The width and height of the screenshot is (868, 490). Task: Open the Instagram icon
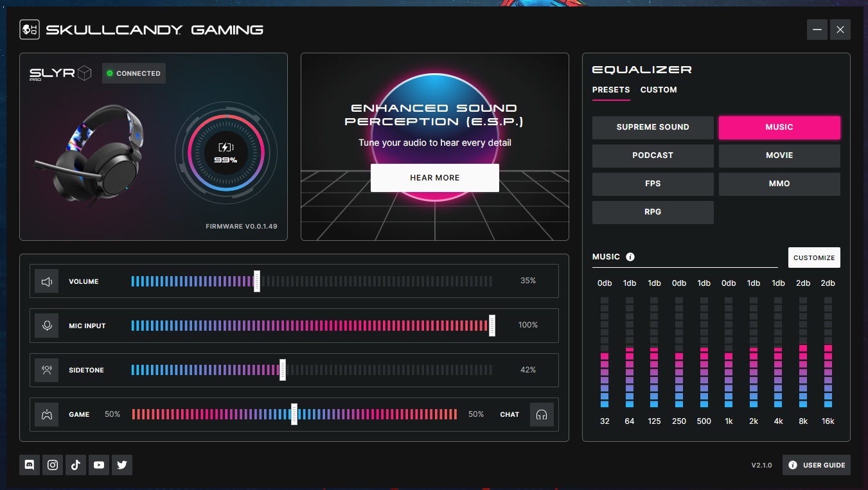(x=53, y=465)
